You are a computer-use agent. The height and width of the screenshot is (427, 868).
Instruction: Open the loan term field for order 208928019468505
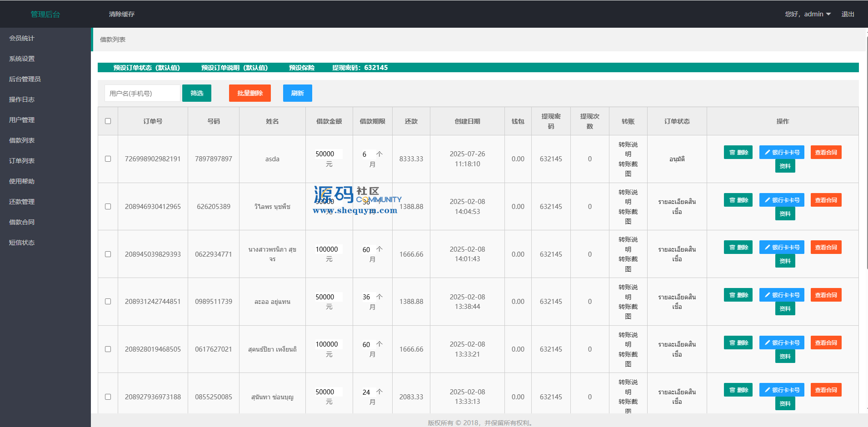pyautogui.click(x=367, y=345)
